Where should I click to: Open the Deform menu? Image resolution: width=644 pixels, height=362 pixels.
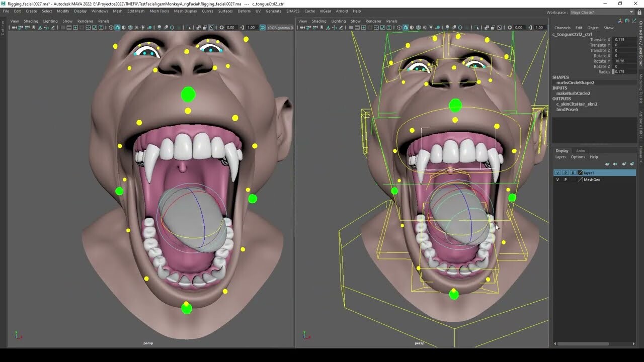[244, 11]
